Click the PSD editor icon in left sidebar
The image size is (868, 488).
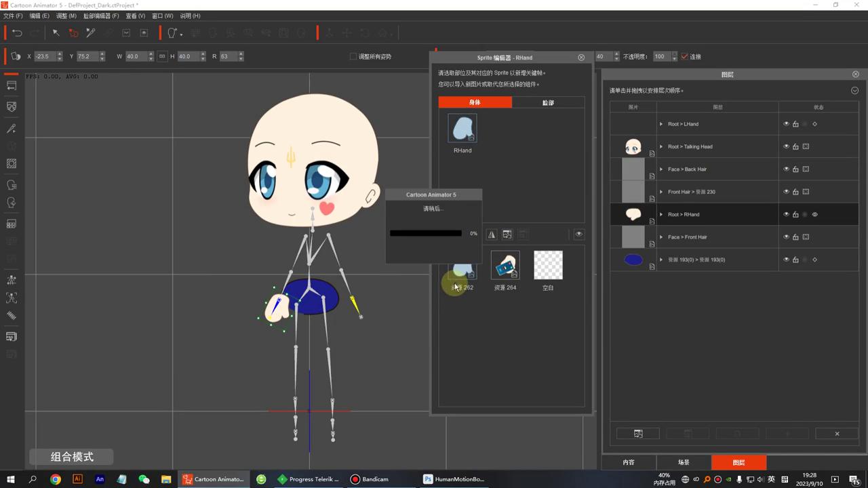(x=12, y=337)
